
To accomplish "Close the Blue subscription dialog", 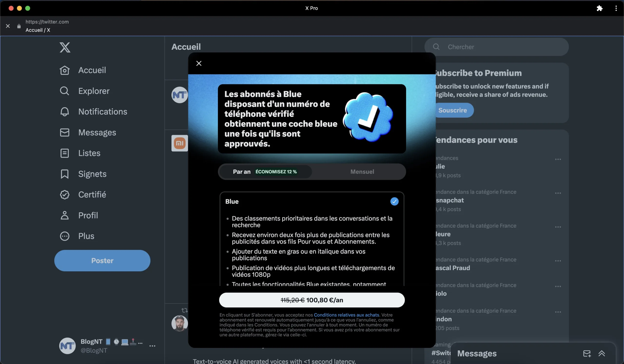I will [199, 63].
